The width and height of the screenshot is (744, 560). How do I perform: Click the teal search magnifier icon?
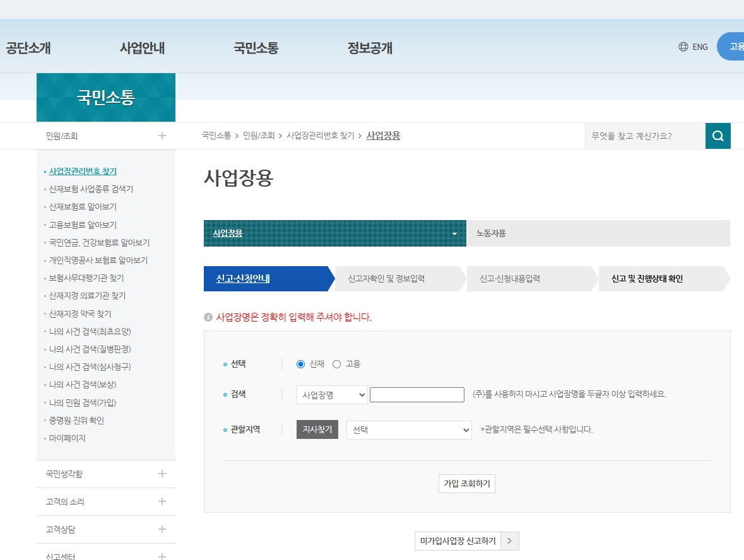[x=718, y=136]
